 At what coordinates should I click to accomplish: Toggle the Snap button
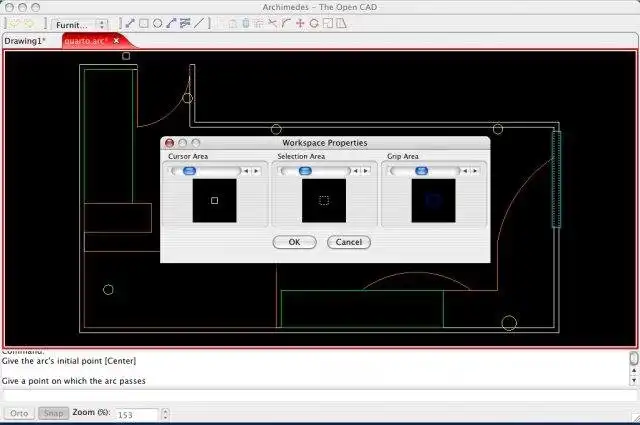(x=53, y=413)
